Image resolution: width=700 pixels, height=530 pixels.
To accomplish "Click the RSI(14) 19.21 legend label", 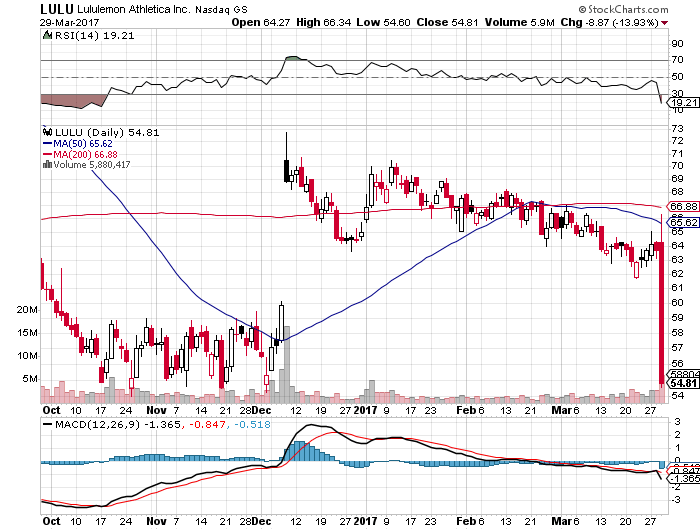I will point(94,36).
